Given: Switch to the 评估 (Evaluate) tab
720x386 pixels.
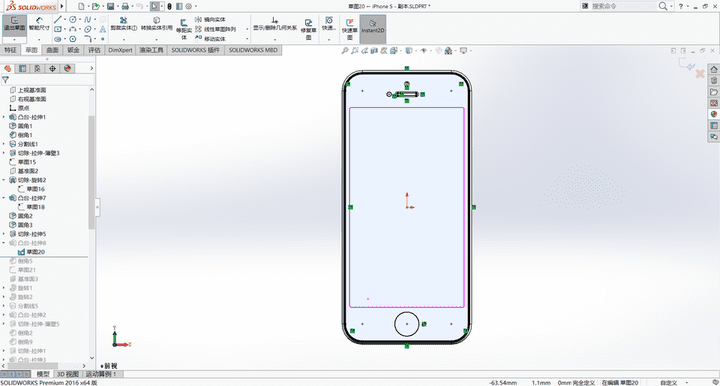Looking at the screenshot, I should click(x=94, y=50).
